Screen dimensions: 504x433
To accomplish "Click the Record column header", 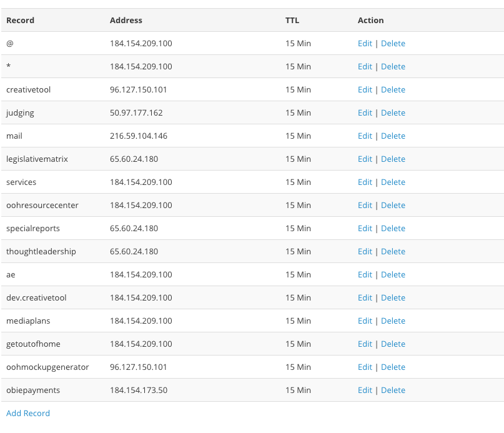I will 20,21.
